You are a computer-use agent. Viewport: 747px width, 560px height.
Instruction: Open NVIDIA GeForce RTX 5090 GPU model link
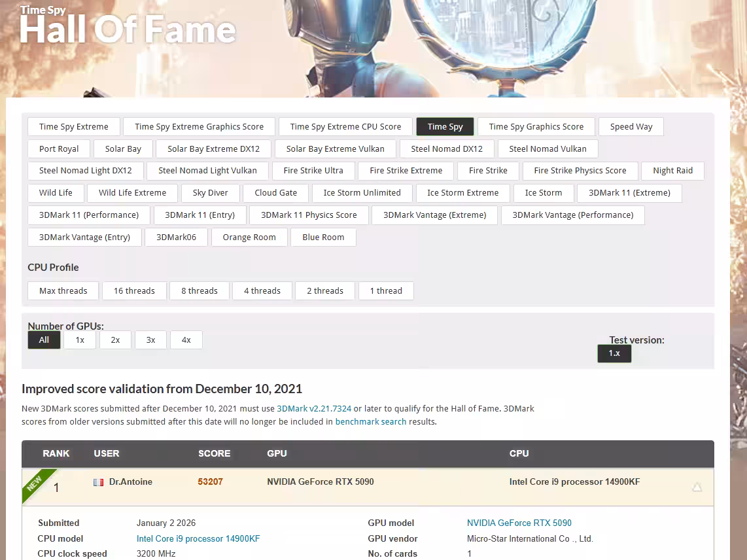click(519, 523)
